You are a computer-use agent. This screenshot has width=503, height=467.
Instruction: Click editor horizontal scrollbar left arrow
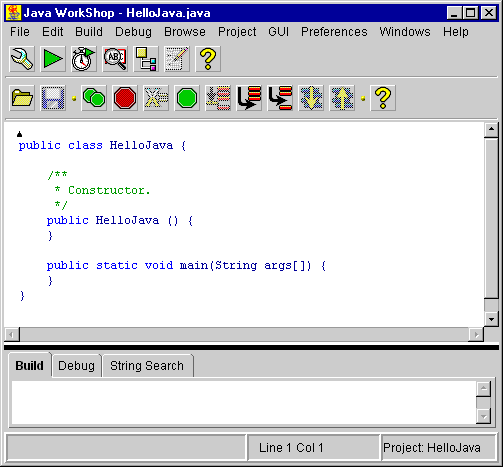[x=12, y=334]
